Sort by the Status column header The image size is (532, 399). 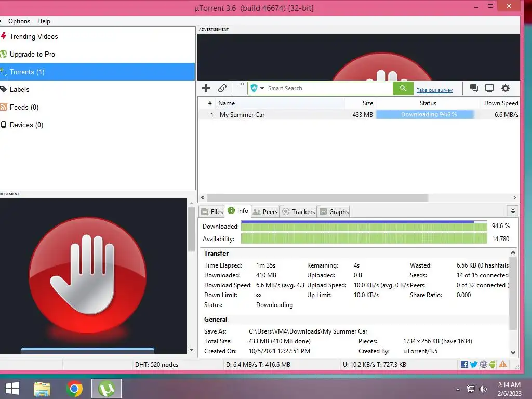428,103
